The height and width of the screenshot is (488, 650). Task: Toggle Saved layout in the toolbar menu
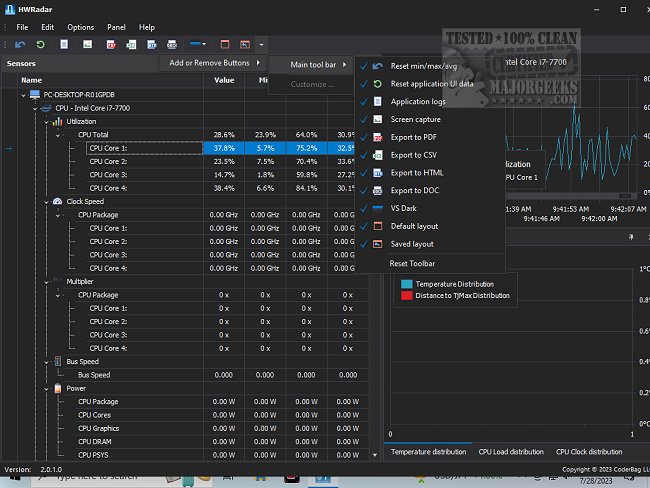pyautogui.click(x=364, y=244)
